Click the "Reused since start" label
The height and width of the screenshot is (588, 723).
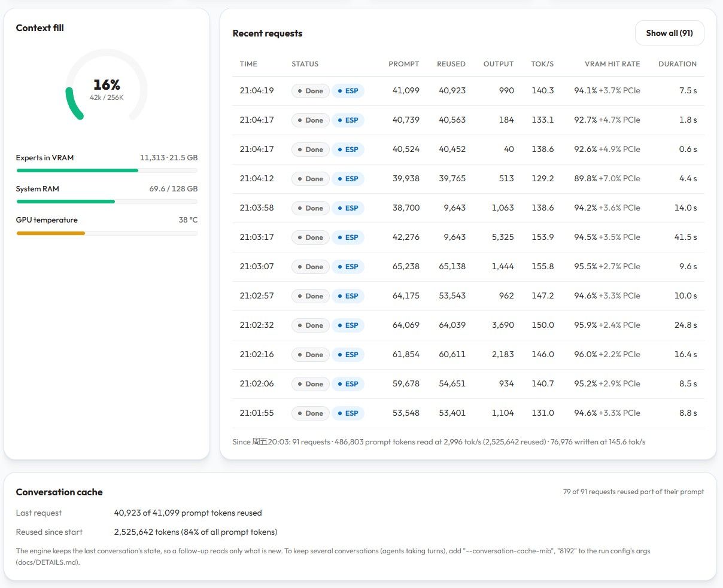tap(49, 532)
